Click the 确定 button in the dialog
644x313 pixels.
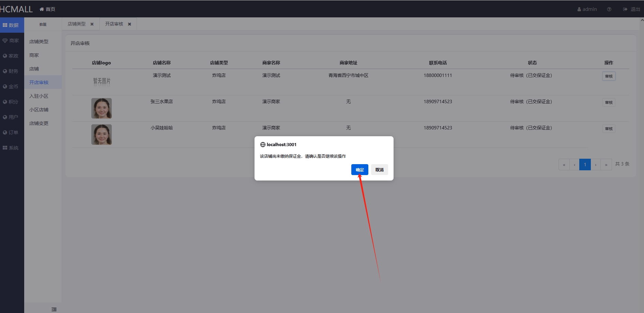359,170
